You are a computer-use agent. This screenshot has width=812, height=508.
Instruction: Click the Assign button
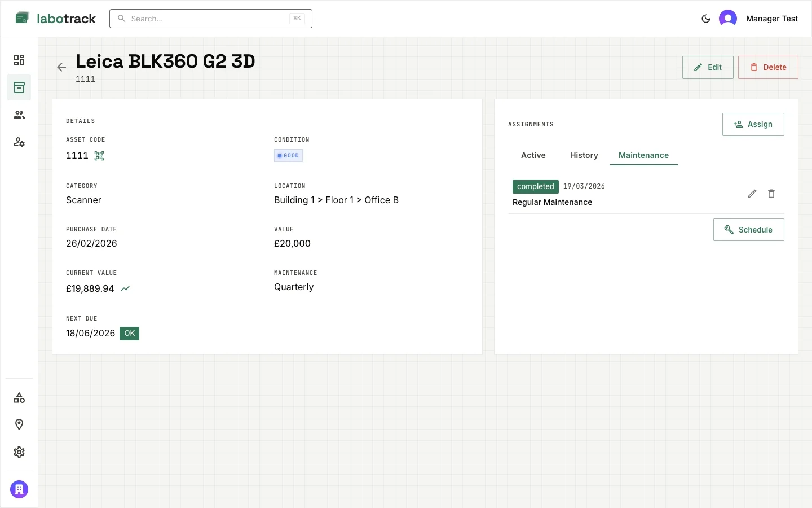click(753, 124)
